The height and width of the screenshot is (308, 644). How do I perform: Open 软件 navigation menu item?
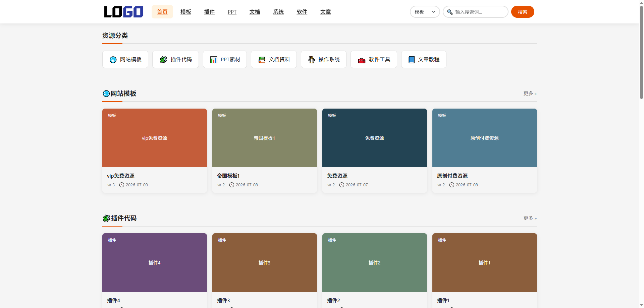click(x=302, y=12)
